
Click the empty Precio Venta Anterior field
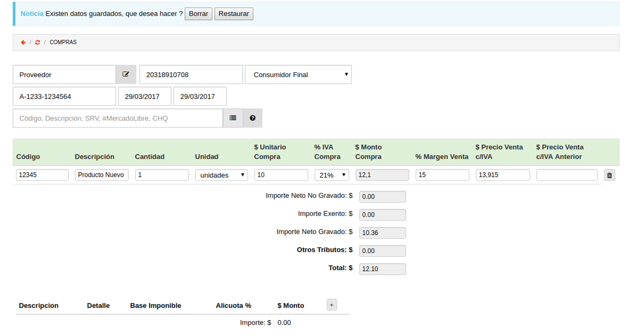(x=567, y=175)
